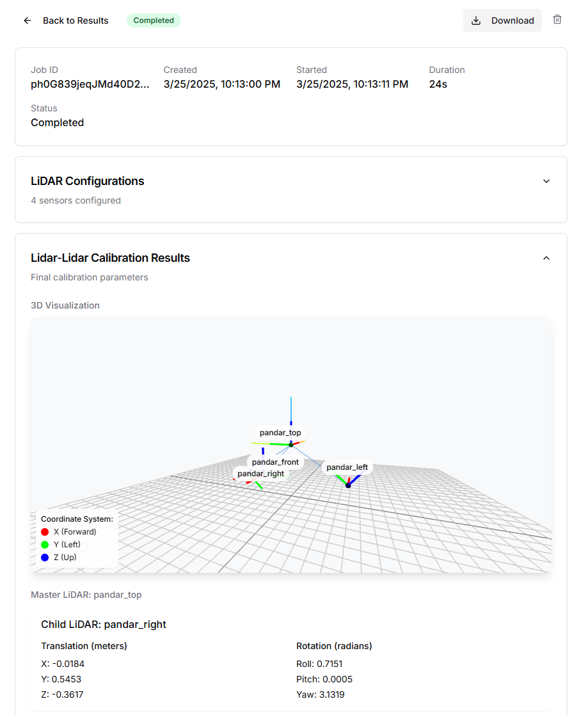588x715 pixels.
Task: Click 'Master LiDAR: pandar_top' text
Action: click(x=86, y=595)
